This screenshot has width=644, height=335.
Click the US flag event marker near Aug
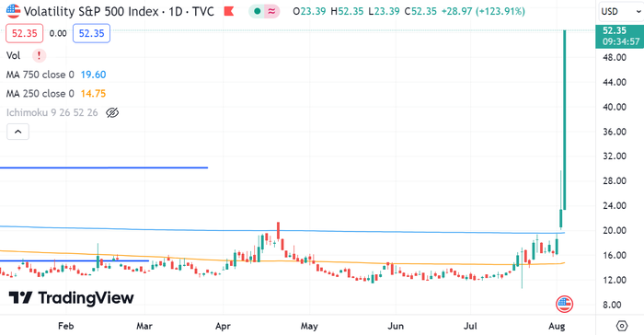pyautogui.click(x=564, y=305)
